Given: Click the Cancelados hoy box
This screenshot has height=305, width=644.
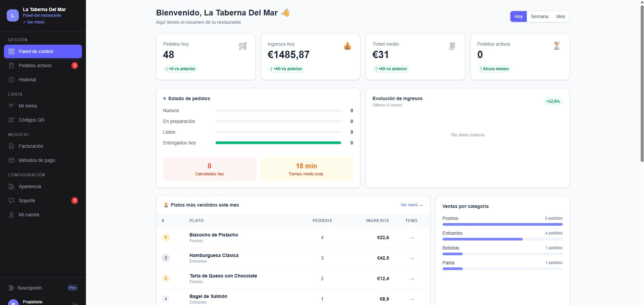Looking at the screenshot, I should point(210,169).
